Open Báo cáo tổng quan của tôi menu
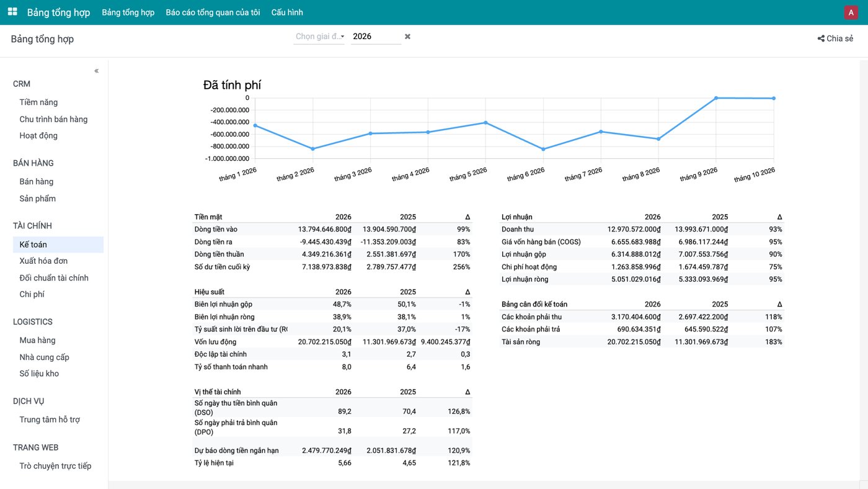 (213, 12)
